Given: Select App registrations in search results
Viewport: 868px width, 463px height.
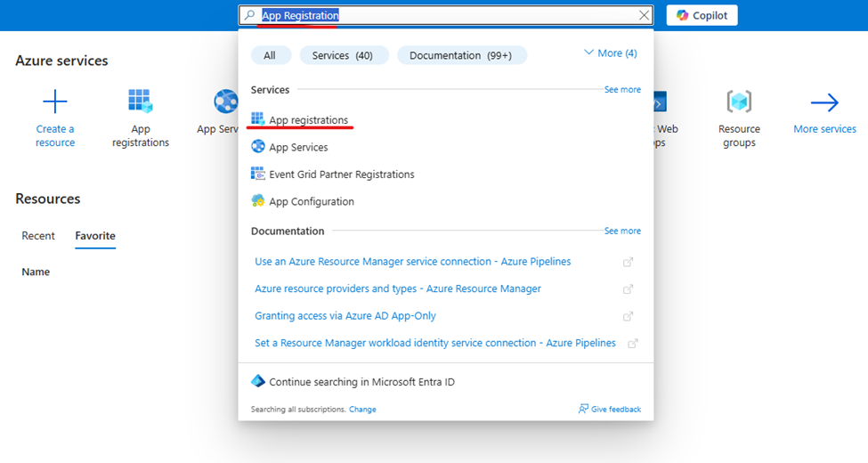Looking at the screenshot, I should 308,120.
